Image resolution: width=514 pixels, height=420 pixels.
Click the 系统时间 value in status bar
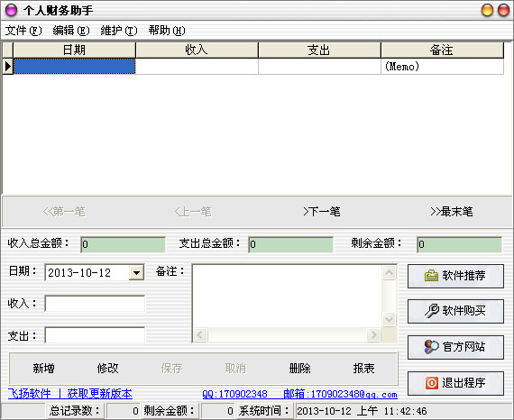tap(362, 411)
